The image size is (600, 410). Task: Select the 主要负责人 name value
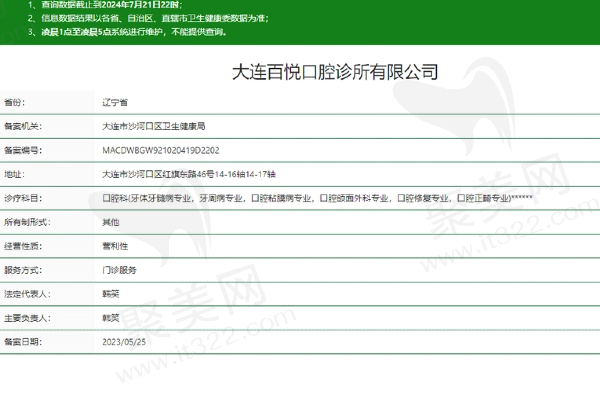[111, 318]
